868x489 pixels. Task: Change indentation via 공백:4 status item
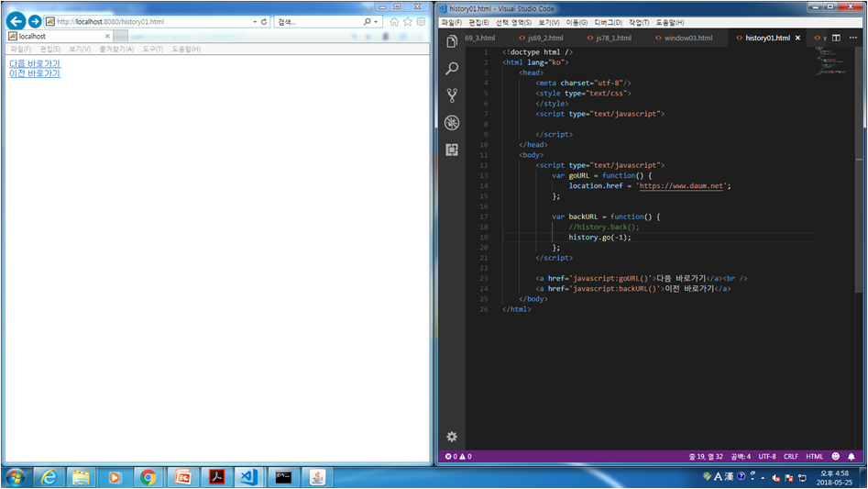click(x=741, y=456)
